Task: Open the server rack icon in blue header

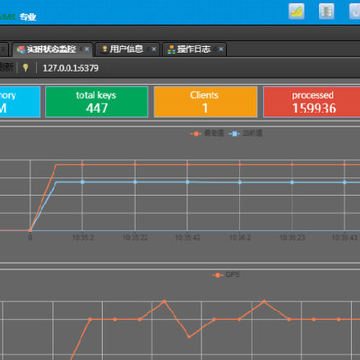Action: 326,11
